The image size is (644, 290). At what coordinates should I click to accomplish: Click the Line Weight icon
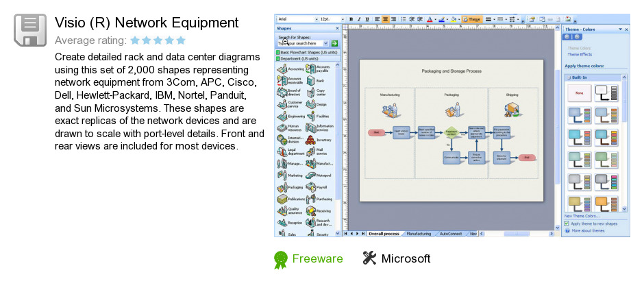[488, 19]
